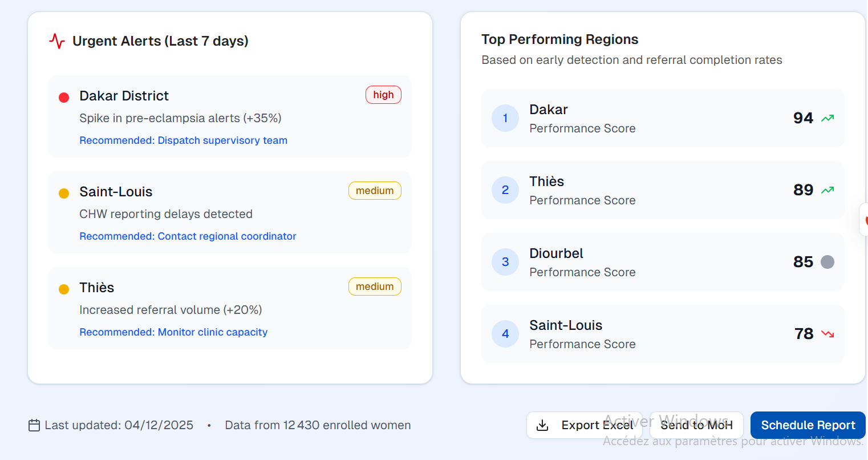The width and height of the screenshot is (868, 460).
Task: Click Thiès's green upward trend arrow
Action: [828, 190]
